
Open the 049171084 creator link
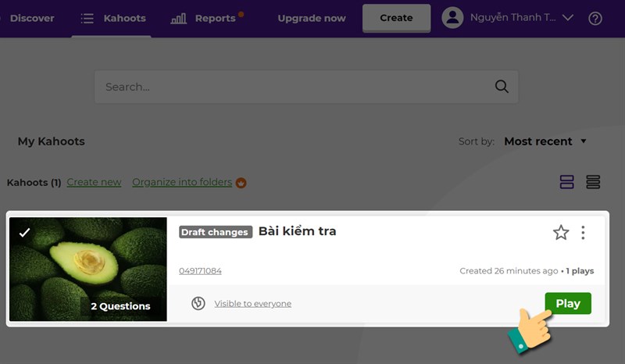click(x=200, y=271)
